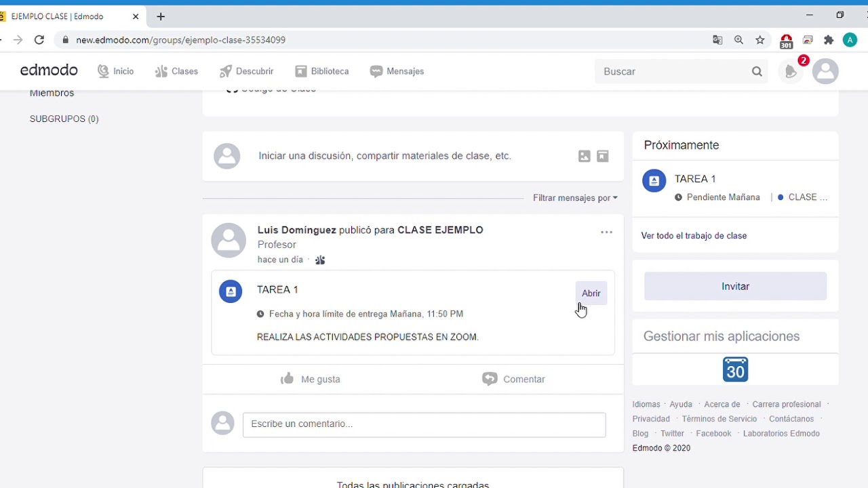Click Luis Domínguez's avatar on the post
868x488 pixels.
coord(229,241)
